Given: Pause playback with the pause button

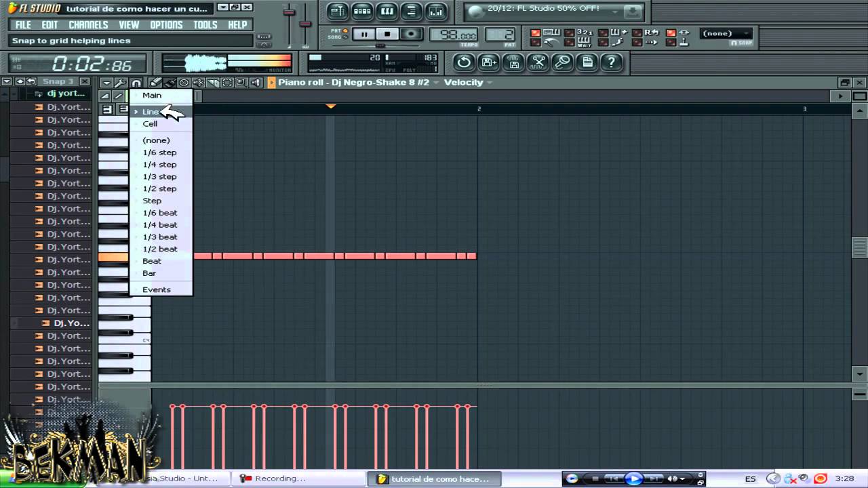Looking at the screenshot, I should point(364,34).
